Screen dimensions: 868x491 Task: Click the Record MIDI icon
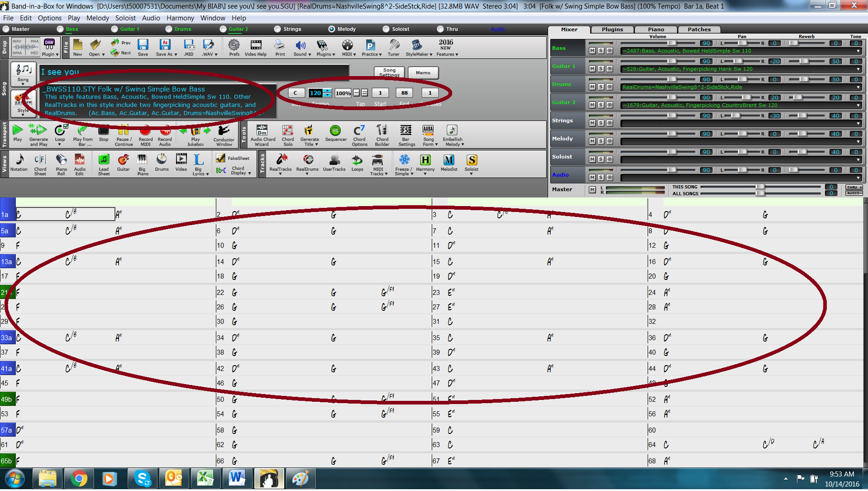coord(145,135)
